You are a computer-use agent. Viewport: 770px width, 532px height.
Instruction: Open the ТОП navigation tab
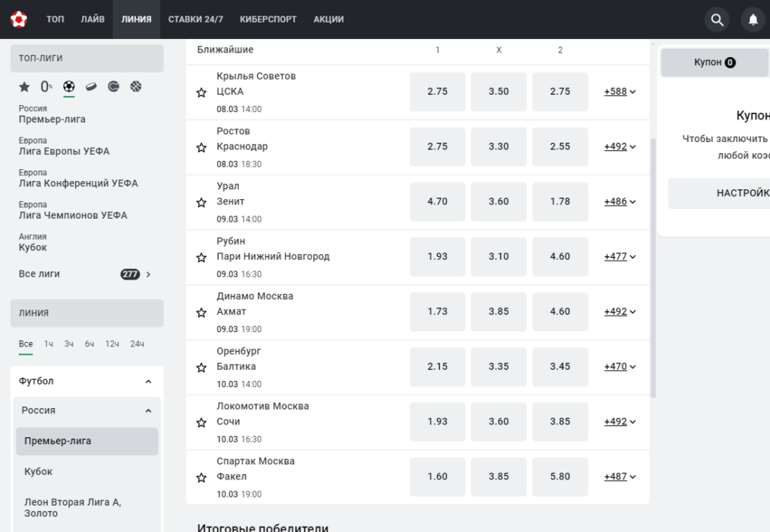point(55,19)
